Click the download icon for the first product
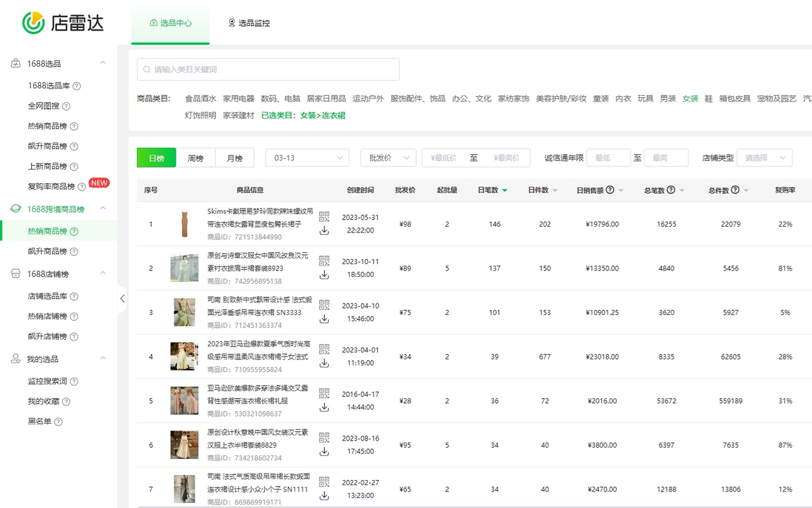Image resolution: width=812 pixels, height=508 pixels. click(324, 232)
